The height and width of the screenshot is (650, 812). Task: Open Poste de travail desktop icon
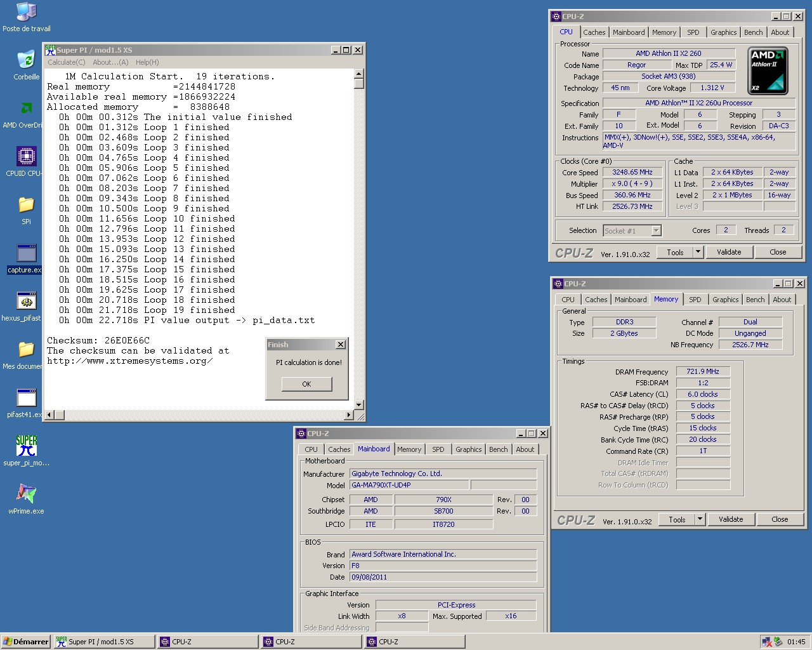[26, 17]
